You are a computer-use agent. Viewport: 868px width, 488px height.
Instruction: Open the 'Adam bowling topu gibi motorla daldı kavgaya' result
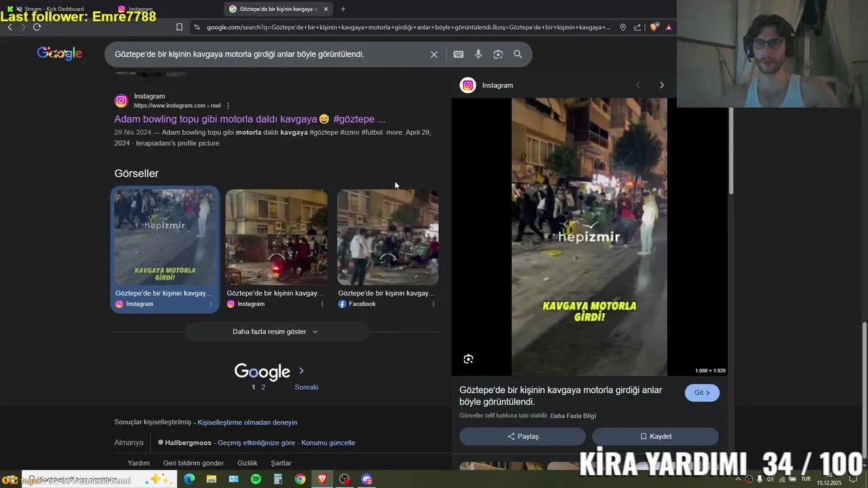(250, 119)
